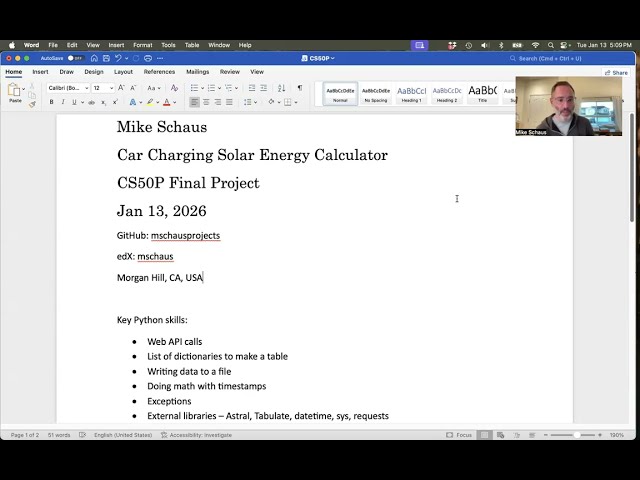Apply the Title style
The image size is (640, 480).
coord(482,94)
